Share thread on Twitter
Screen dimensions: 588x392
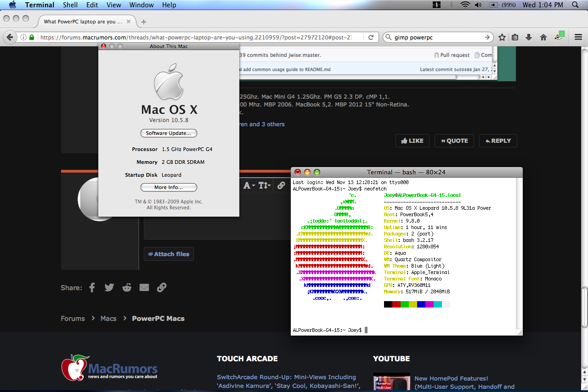pyautogui.click(x=109, y=288)
